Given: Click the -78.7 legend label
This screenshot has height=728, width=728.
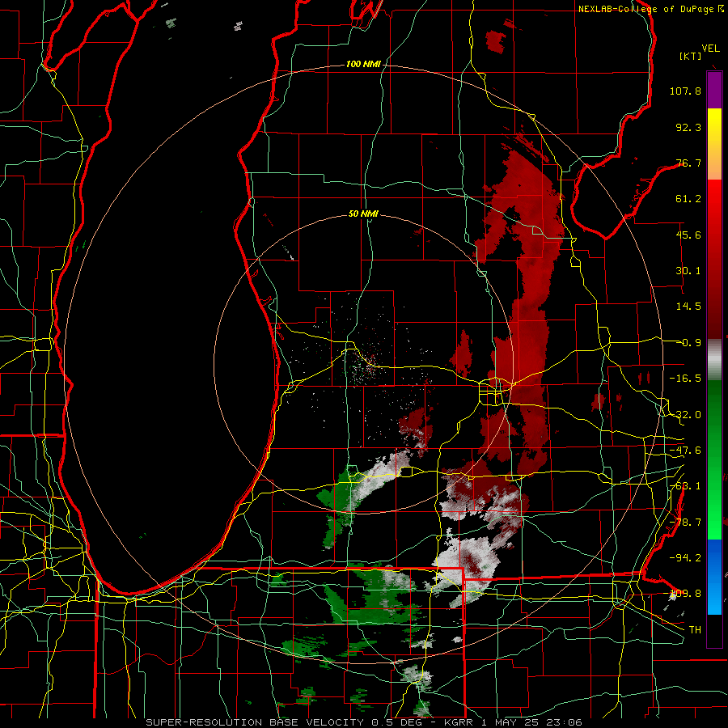Looking at the screenshot, I should [x=685, y=523].
